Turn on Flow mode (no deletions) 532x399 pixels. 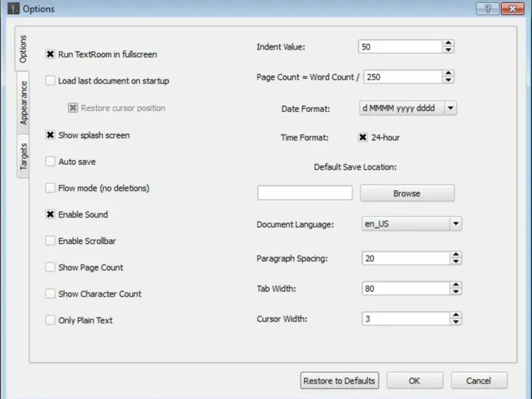tap(51, 188)
